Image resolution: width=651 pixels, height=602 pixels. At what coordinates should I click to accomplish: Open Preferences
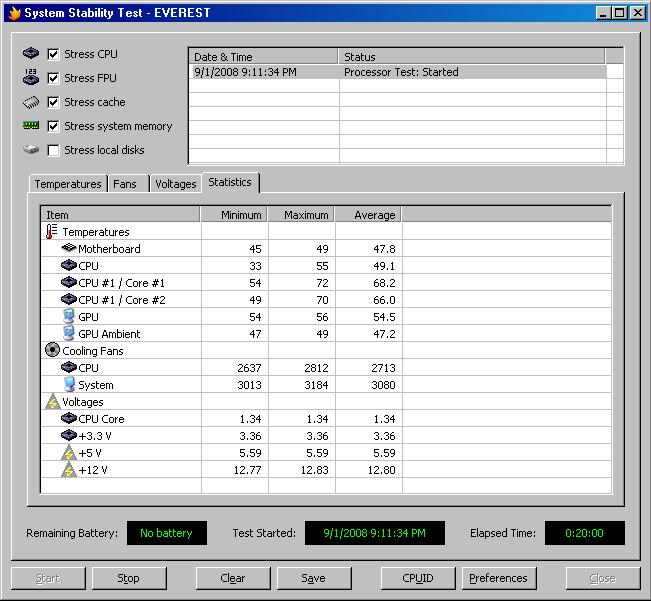(499, 578)
